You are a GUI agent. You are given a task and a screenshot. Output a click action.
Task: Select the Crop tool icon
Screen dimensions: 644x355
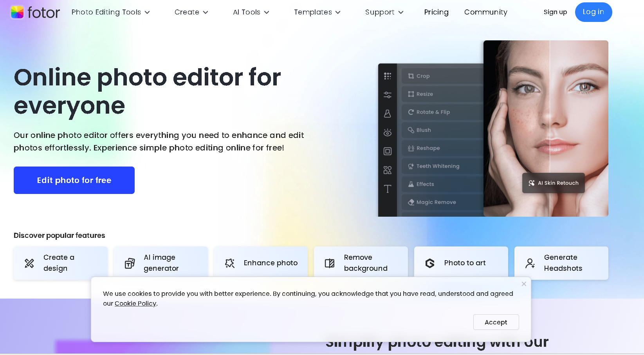point(411,76)
